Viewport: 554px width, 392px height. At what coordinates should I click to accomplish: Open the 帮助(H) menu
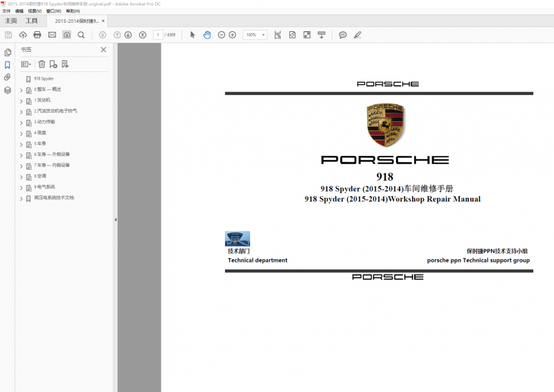point(73,11)
